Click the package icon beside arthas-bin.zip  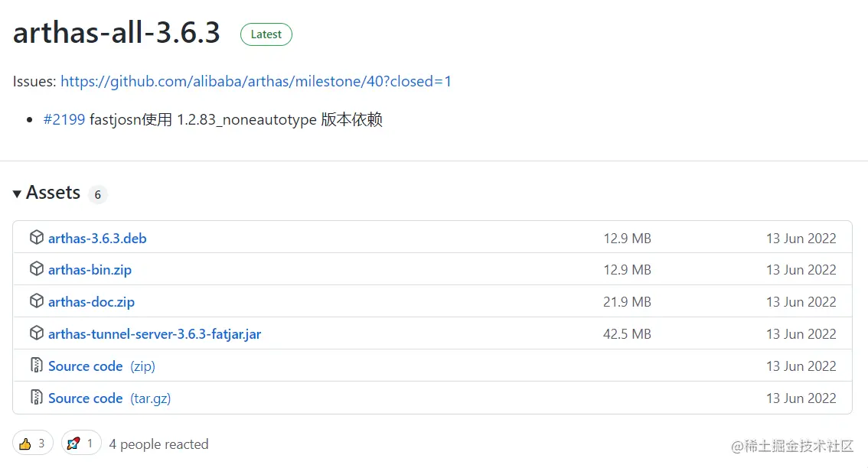[37, 269]
